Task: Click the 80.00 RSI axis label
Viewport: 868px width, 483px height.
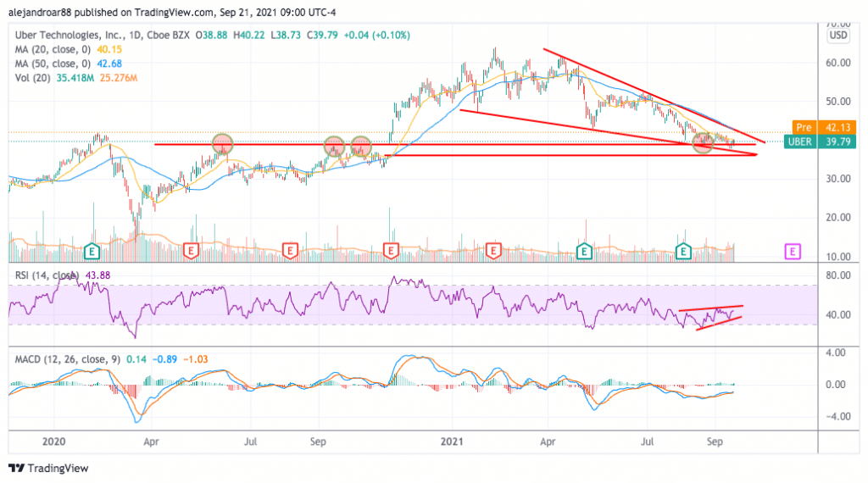Action: pyautogui.click(x=838, y=275)
